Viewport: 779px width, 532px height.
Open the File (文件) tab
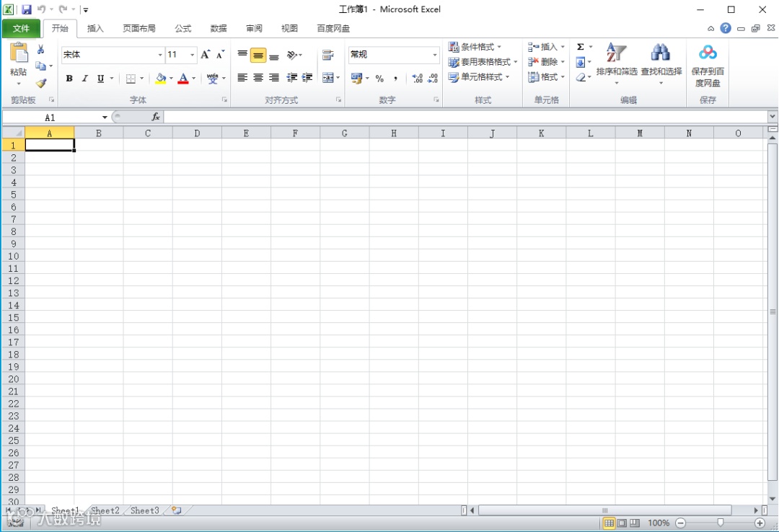coord(21,28)
